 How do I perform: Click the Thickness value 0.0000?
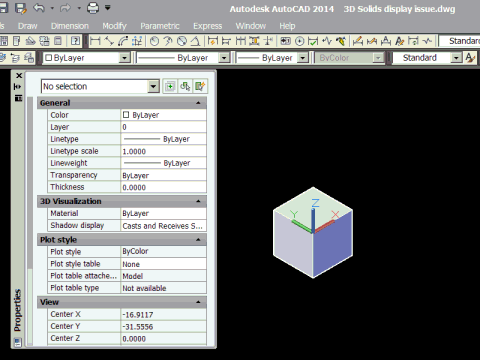[163, 187]
